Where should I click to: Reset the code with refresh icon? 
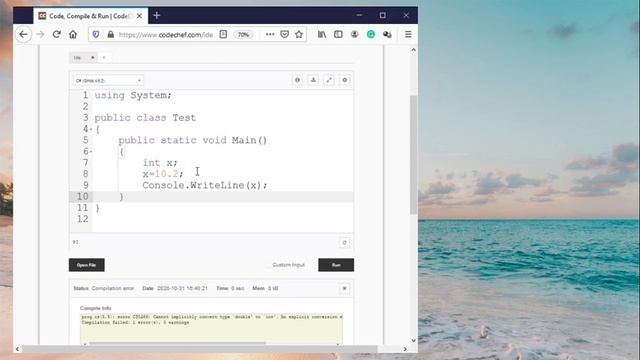point(344,242)
